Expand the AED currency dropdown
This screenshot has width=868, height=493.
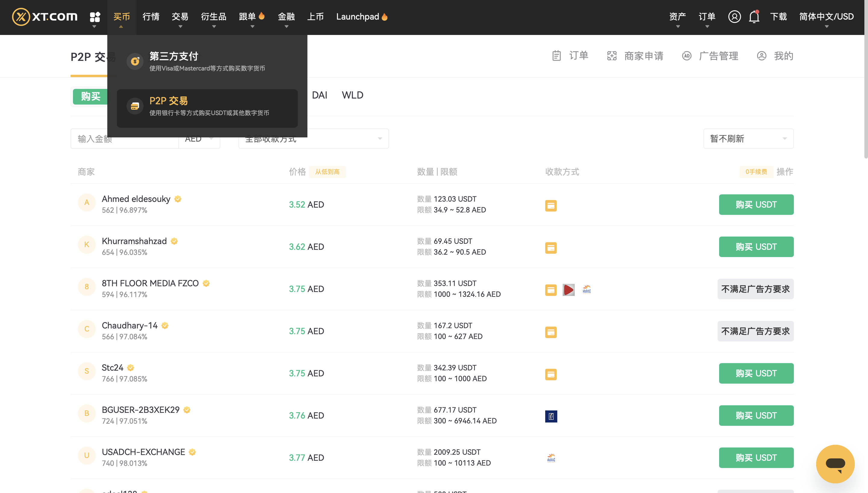point(200,139)
